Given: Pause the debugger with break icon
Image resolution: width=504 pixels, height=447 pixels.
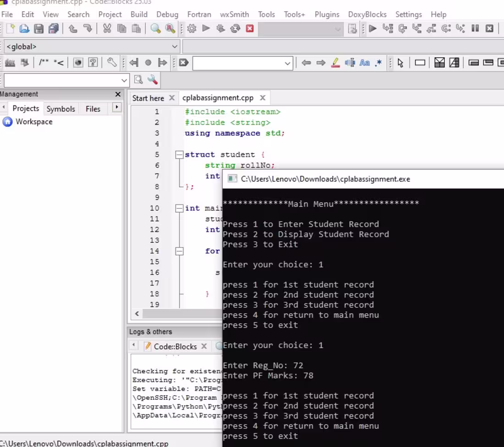Looking at the screenshot, I should click(x=475, y=28).
